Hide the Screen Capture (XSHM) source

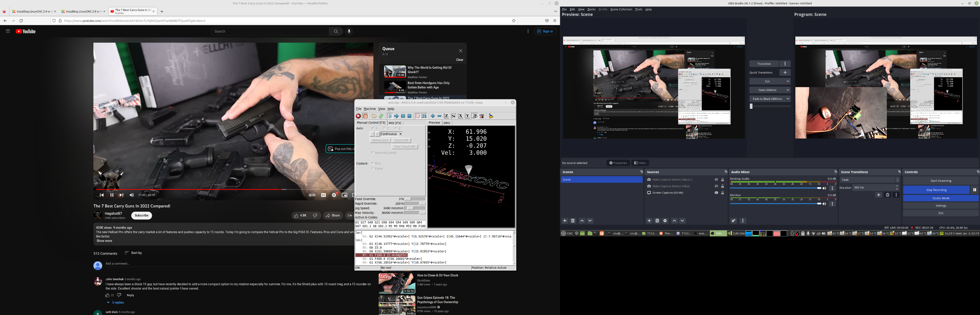[x=716, y=193]
